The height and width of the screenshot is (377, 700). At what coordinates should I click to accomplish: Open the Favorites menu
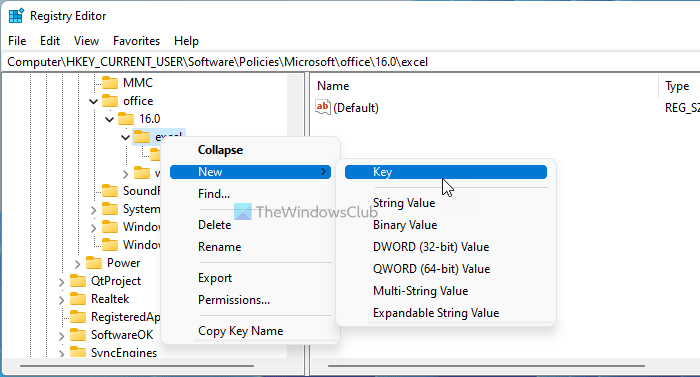pyautogui.click(x=136, y=41)
